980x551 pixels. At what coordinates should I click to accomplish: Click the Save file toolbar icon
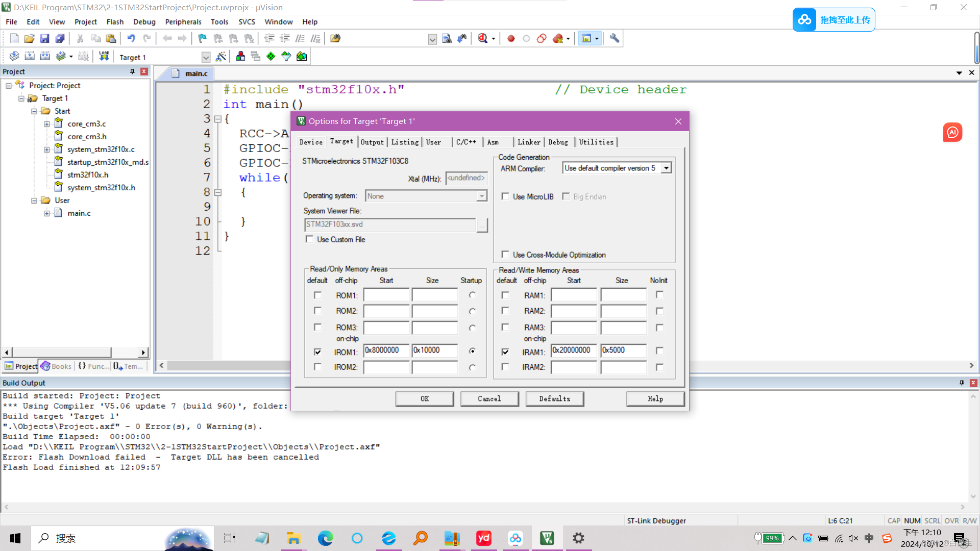(x=45, y=38)
